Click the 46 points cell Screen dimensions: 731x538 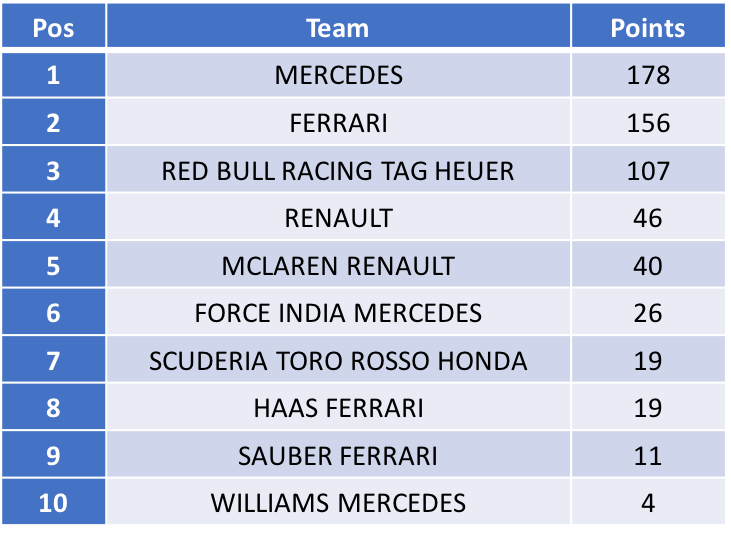pos(648,218)
